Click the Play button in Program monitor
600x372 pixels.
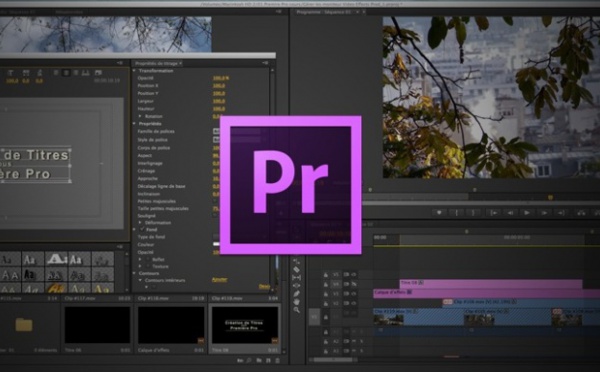tap(527, 212)
